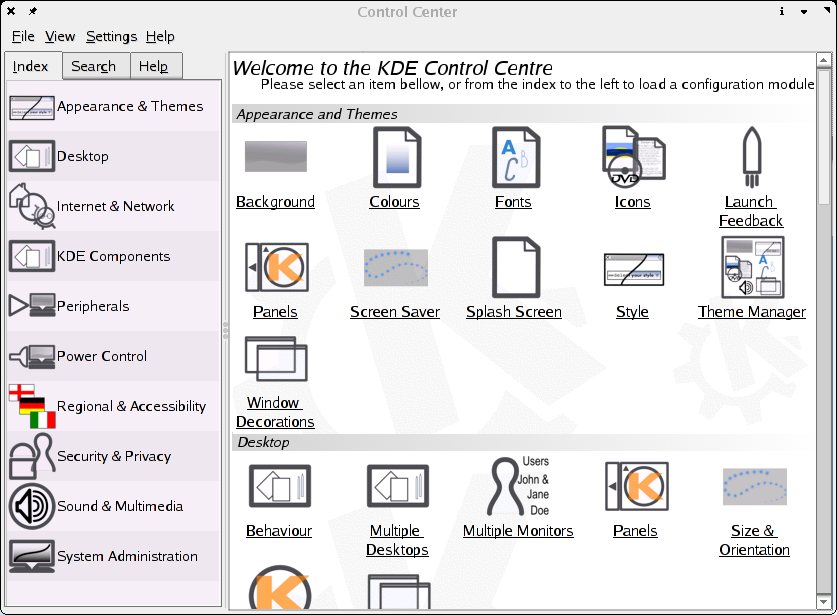Follow the Screen Saver link
Image resolution: width=837 pixels, height=615 pixels.
pyautogui.click(x=395, y=312)
